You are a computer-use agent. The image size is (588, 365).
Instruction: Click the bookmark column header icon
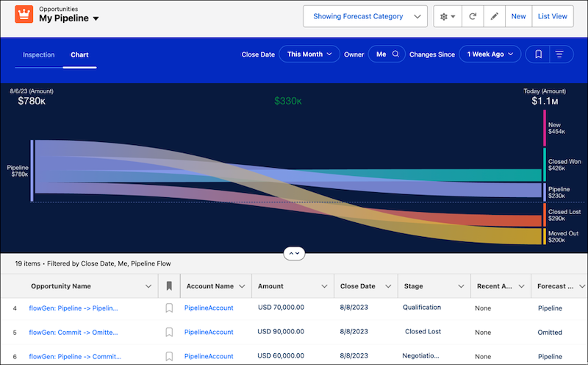click(x=168, y=286)
